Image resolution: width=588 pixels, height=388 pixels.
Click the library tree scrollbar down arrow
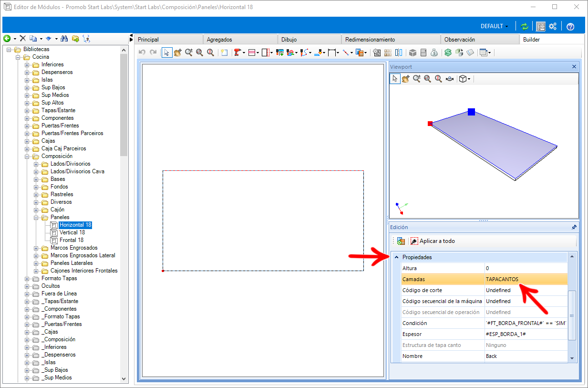point(124,378)
